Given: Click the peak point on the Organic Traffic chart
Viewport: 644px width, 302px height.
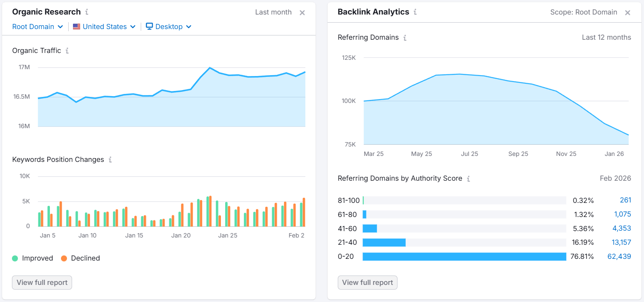Looking at the screenshot, I should [209, 67].
